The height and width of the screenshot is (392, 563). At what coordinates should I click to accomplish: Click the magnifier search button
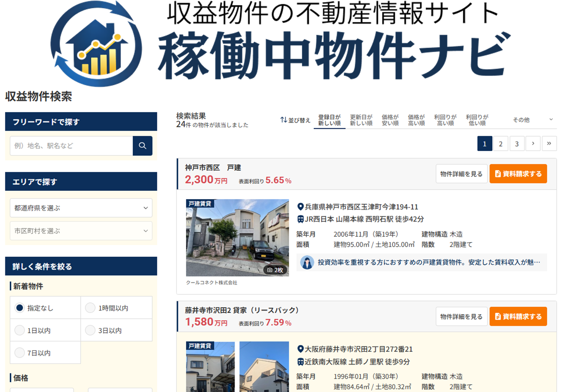coord(142,146)
